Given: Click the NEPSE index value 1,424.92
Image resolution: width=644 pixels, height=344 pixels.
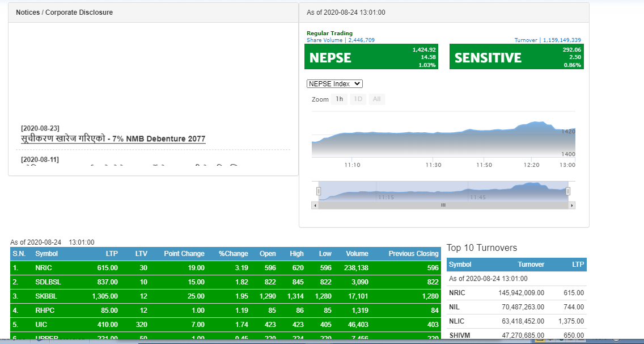Looking at the screenshot, I should tap(424, 50).
